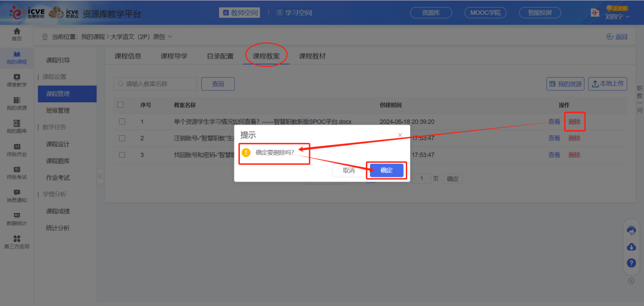
Task: Click 查看 link for 找回账号和密码 row
Action: 554,155
